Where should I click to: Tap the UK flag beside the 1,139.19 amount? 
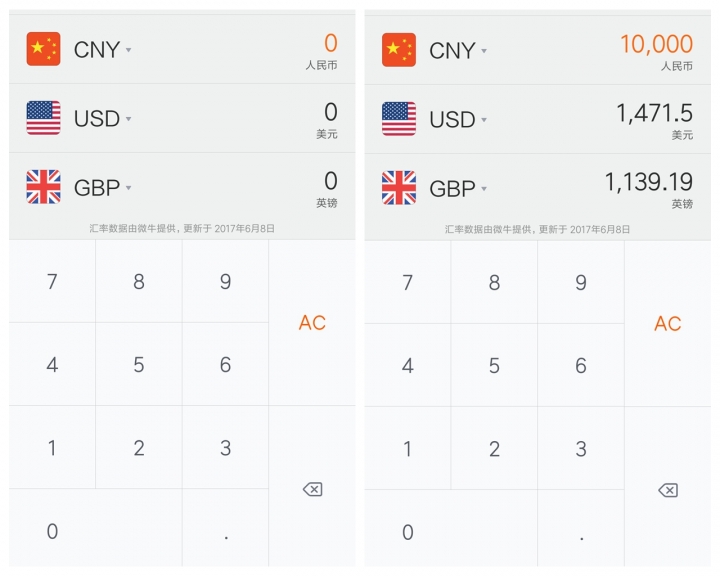(399, 188)
